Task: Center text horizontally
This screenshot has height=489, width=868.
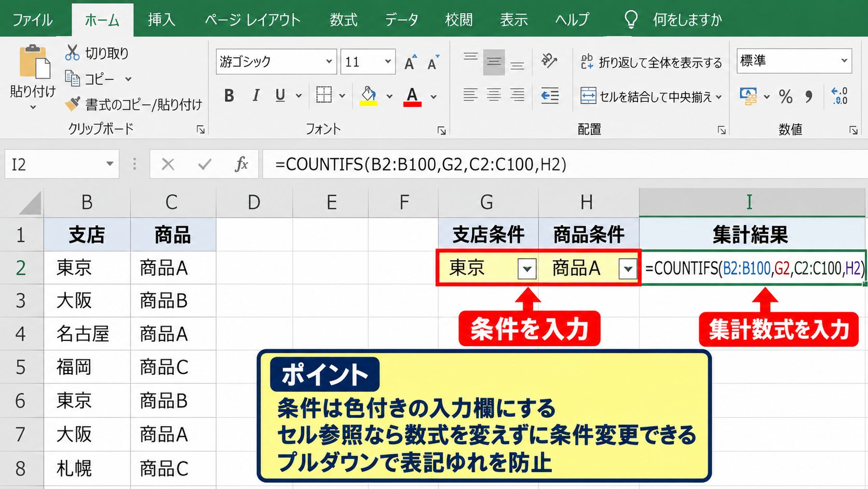Action: coord(494,95)
